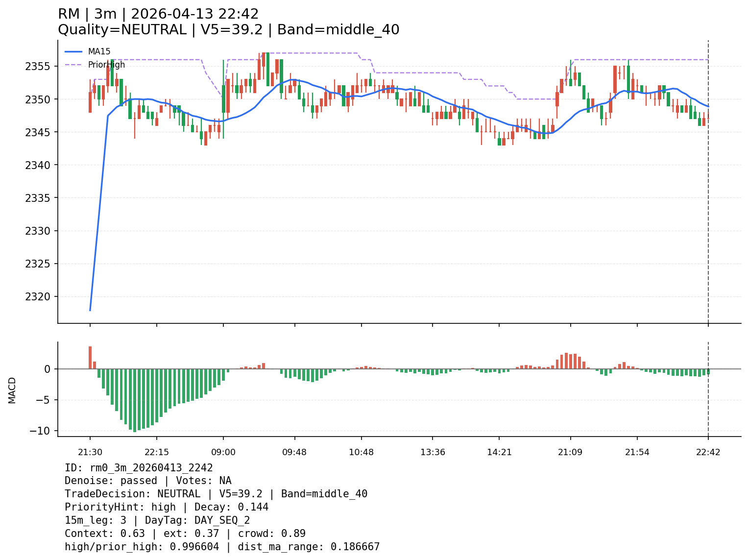Click the purple dashed PriorHigh legend swatch
The image size is (748, 560).
pyautogui.click(x=73, y=65)
